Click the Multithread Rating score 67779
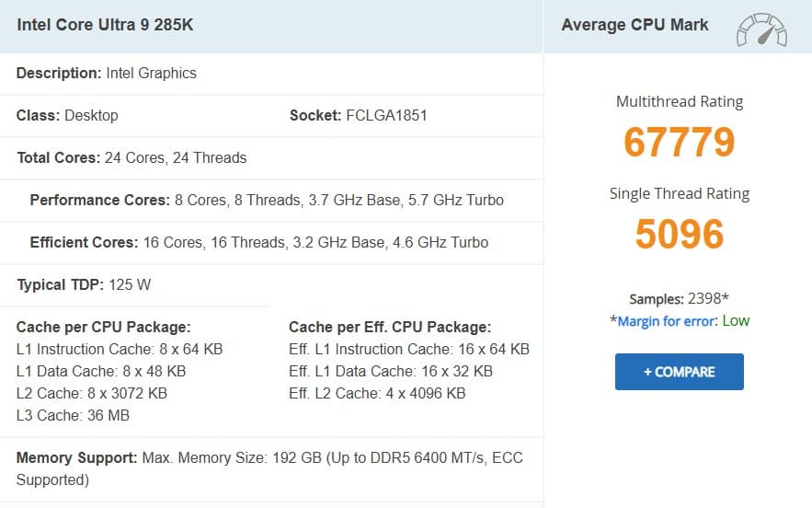The image size is (812, 508). (679, 143)
